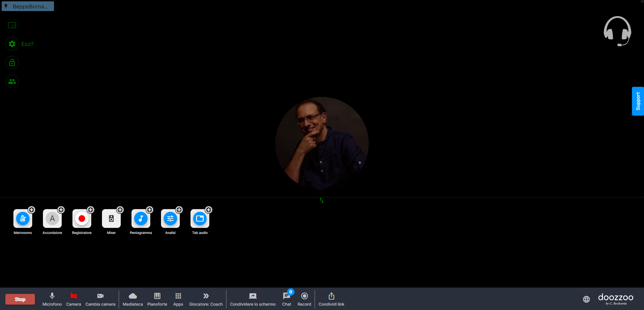
Task: Open the Analisi app
Action: pos(170,219)
